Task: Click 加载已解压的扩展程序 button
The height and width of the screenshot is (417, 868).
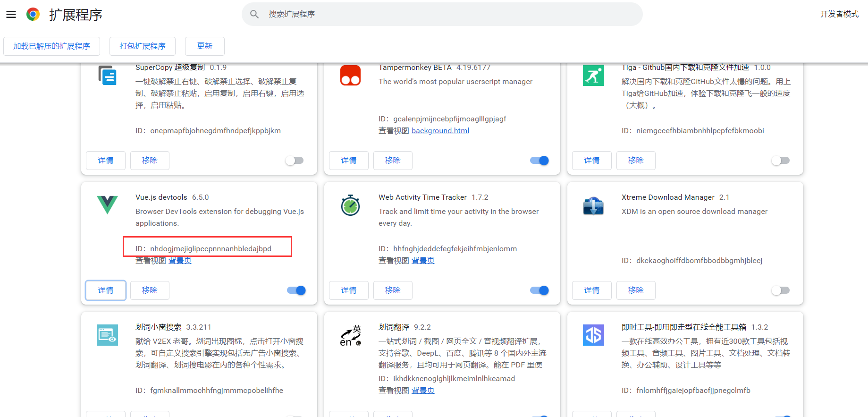Action: (x=51, y=46)
